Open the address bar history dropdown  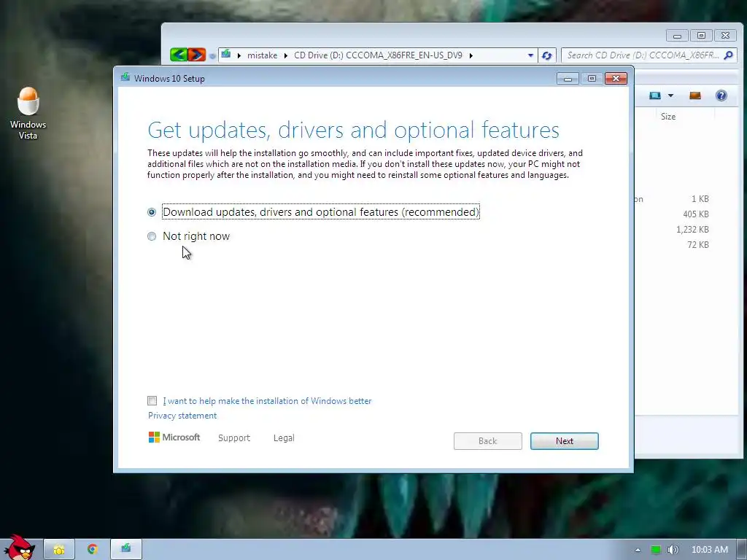coord(531,55)
